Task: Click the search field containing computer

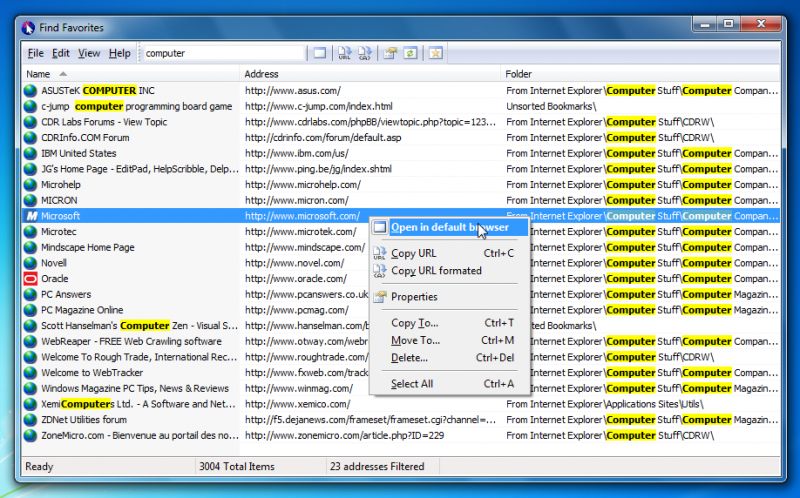Action: point(223,53)
